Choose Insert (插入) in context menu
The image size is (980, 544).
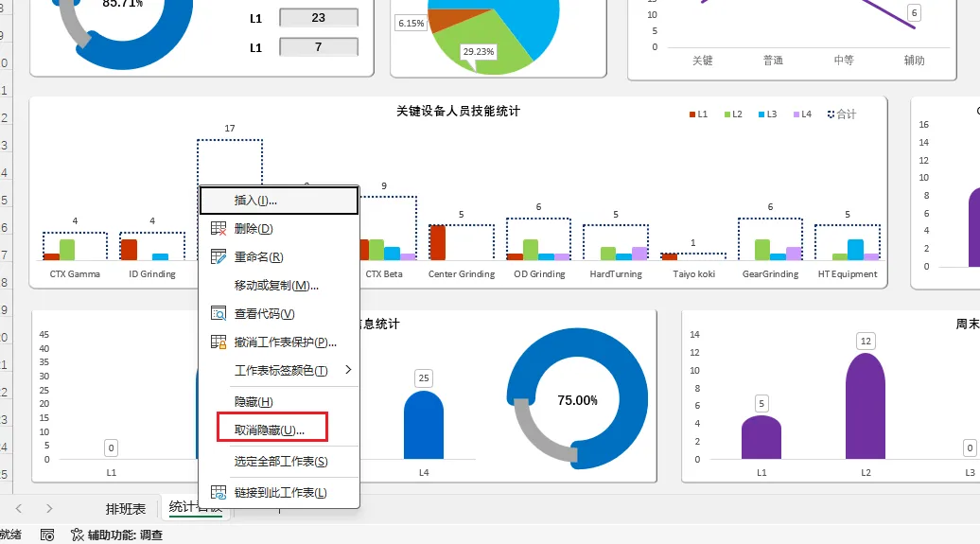click(279, 201)
